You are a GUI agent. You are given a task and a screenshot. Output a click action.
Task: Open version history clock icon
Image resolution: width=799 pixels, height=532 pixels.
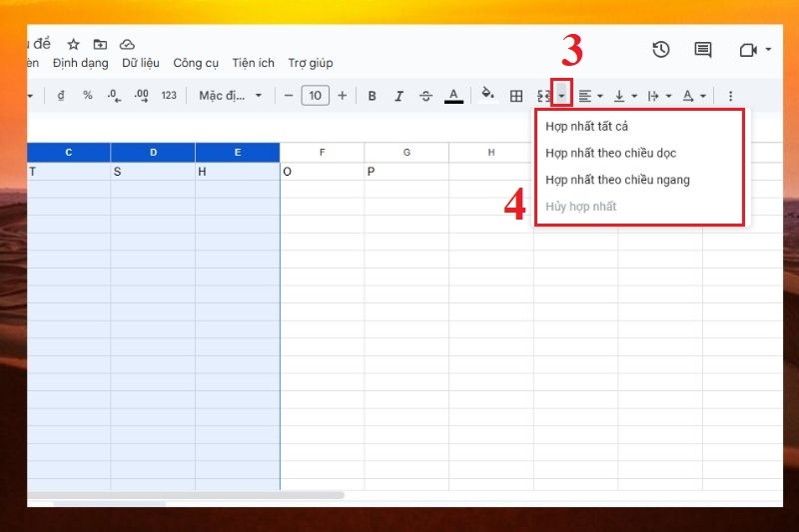click(x=661, y=49)
